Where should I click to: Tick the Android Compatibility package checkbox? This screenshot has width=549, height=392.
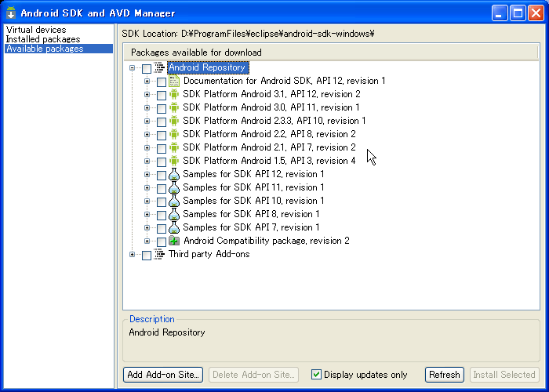[x=161, y=241]
